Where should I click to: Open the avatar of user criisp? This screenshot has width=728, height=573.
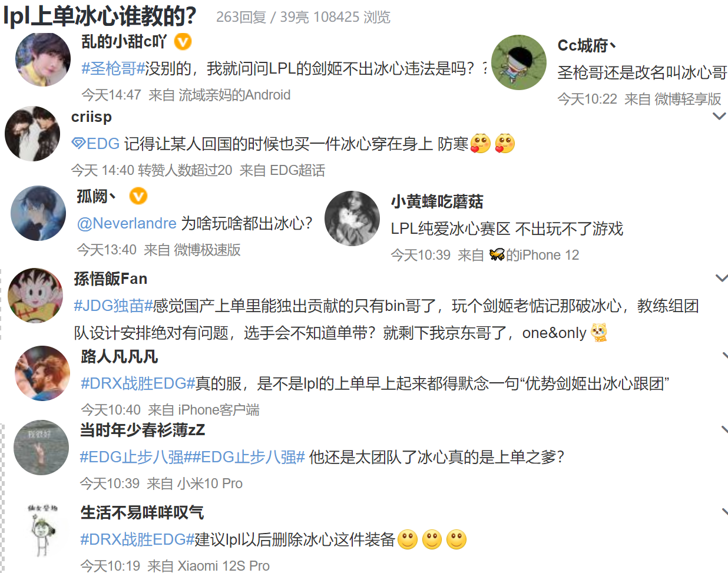click(32, 134)
